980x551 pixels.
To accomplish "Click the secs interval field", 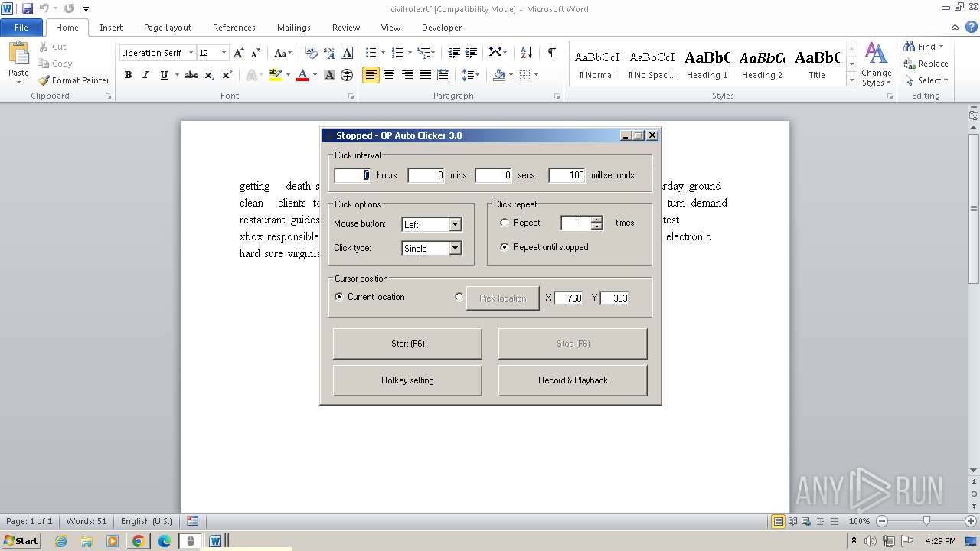I will (x=494, y=175).
